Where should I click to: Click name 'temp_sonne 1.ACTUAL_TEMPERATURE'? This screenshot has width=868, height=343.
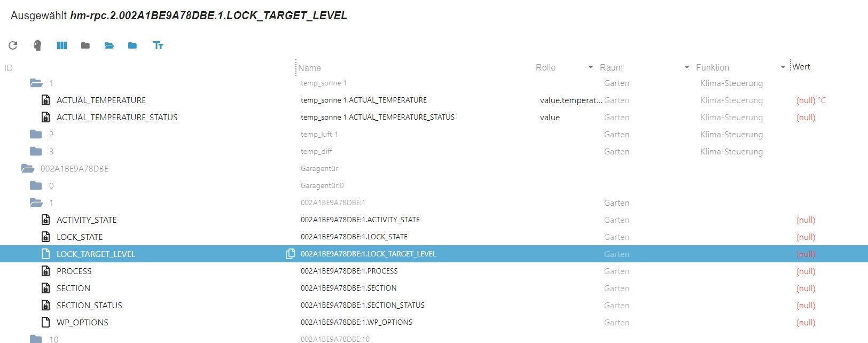click(364, 100)
